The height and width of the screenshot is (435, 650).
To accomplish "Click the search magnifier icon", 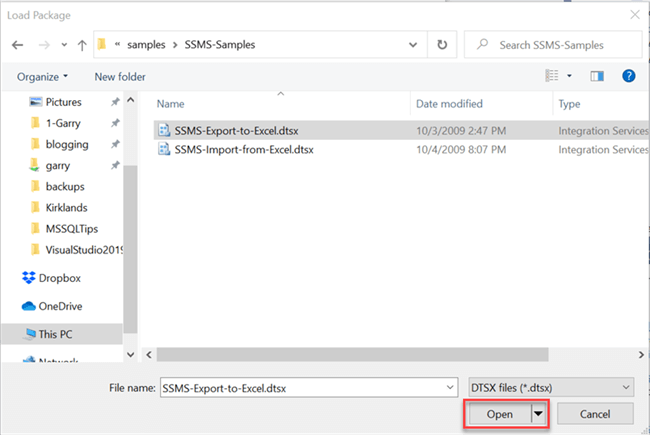I will click(482, 44).
